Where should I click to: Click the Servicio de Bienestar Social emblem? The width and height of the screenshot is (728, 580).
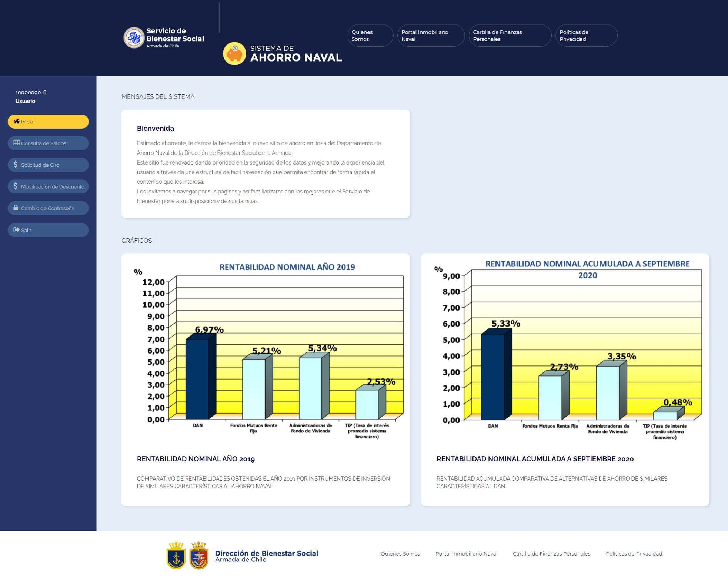(x=134, y=37)
